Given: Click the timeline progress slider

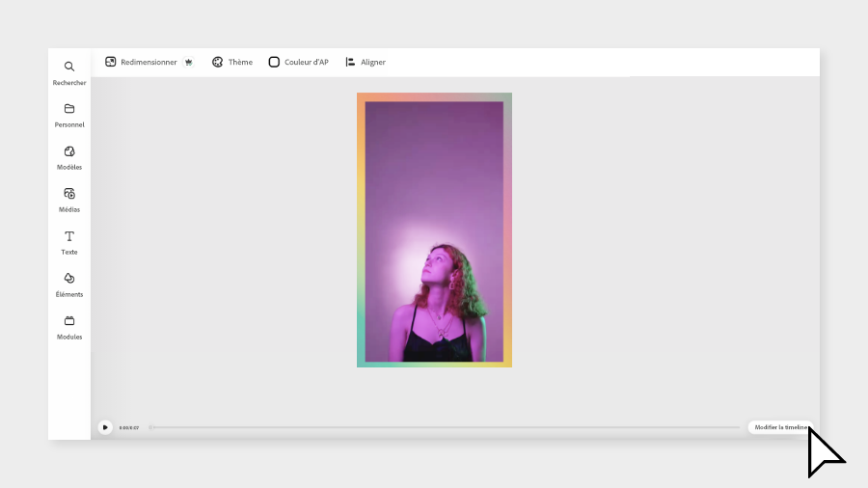Looking at the screenshot, I should (x=444, y=427).
